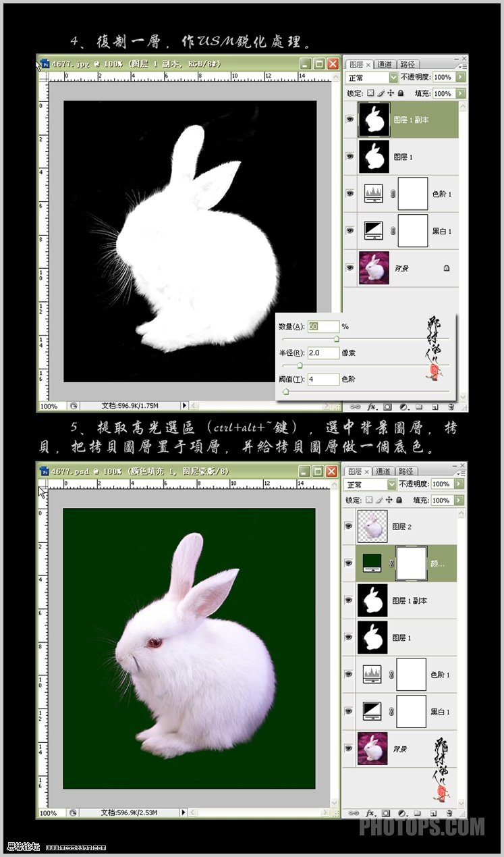Image resolution: width=504 pixels, height=857 pixels.
Task: Click zoom 100% field in lower document status bar
Action: click(x=51, y=813)
